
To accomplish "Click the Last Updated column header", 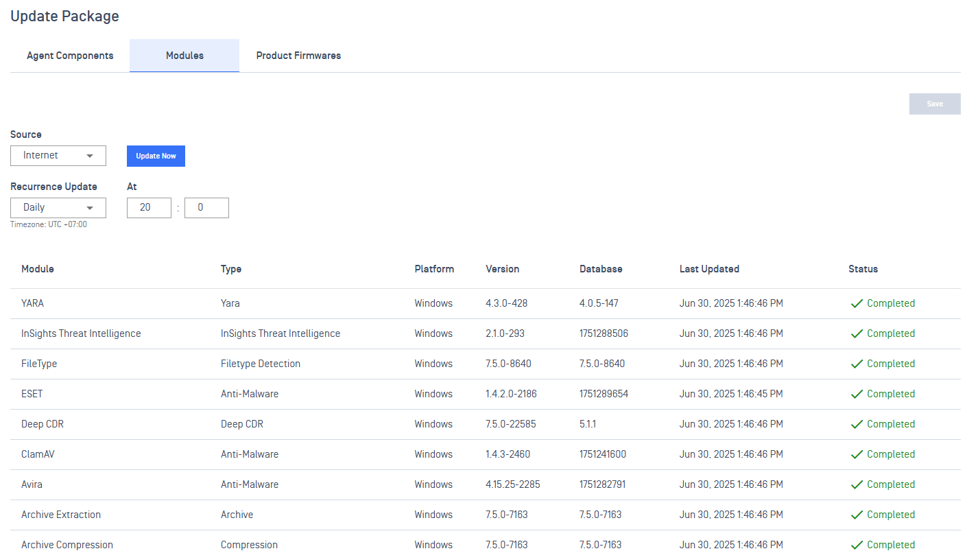I will coord(709,269).
